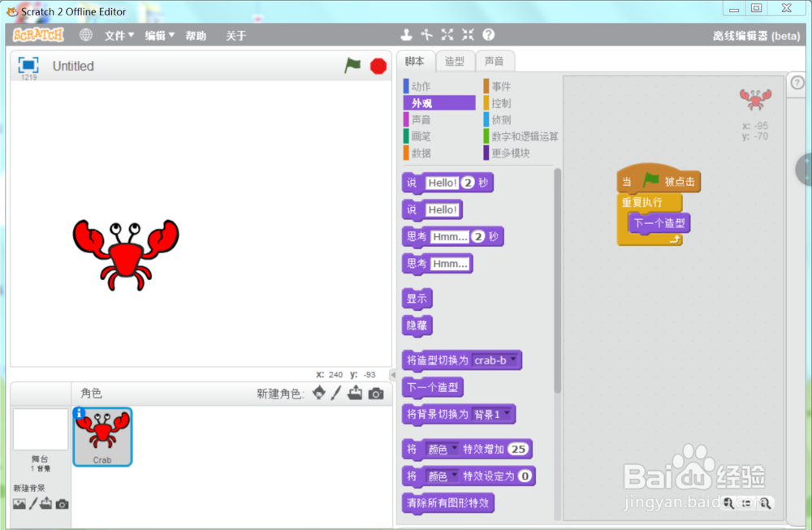This screenshot has height=530, width=812.
Task: Select the grow sprite tool
Action: coord(447,35)
